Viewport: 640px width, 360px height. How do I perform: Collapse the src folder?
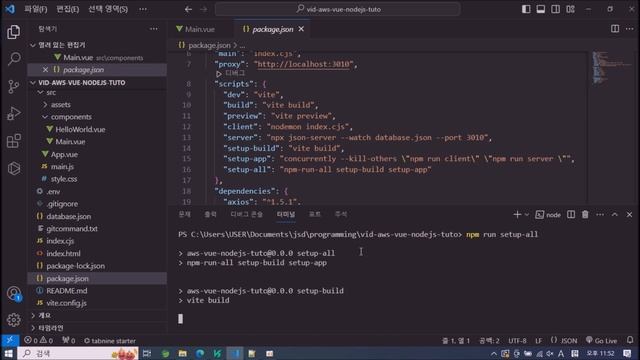(x=97, y=93)
